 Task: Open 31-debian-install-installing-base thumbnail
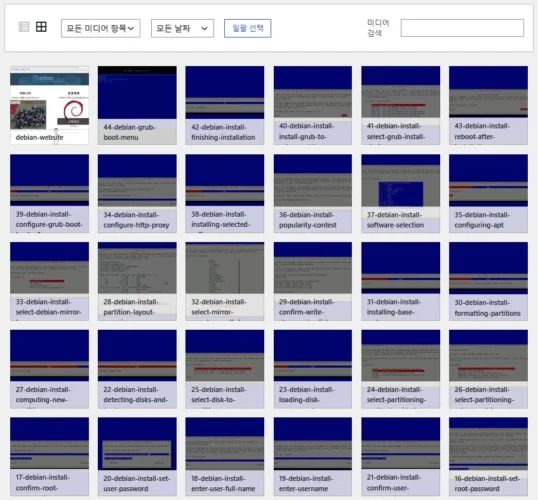(x=400, y=281)
